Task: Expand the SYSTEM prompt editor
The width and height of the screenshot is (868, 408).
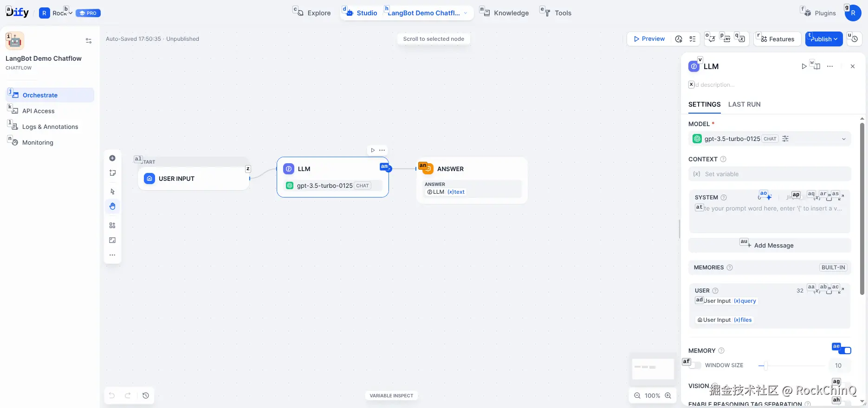Action: pos(841,197)
